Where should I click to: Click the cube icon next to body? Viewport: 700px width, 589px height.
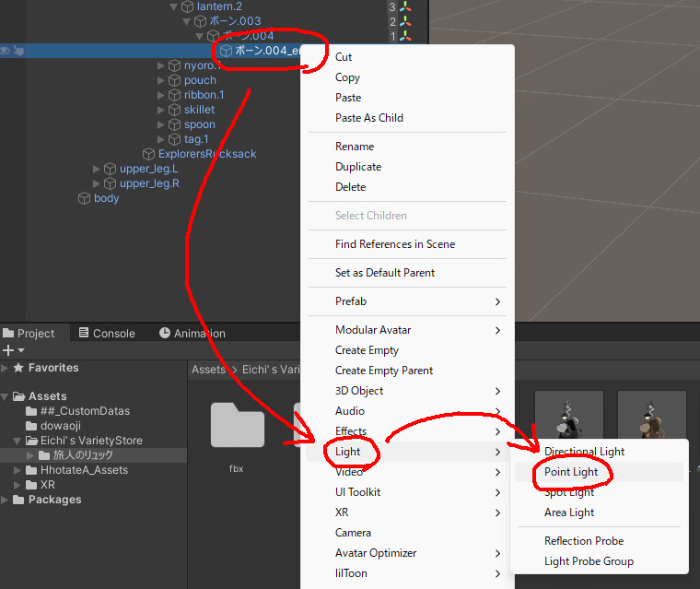[84, 198]
